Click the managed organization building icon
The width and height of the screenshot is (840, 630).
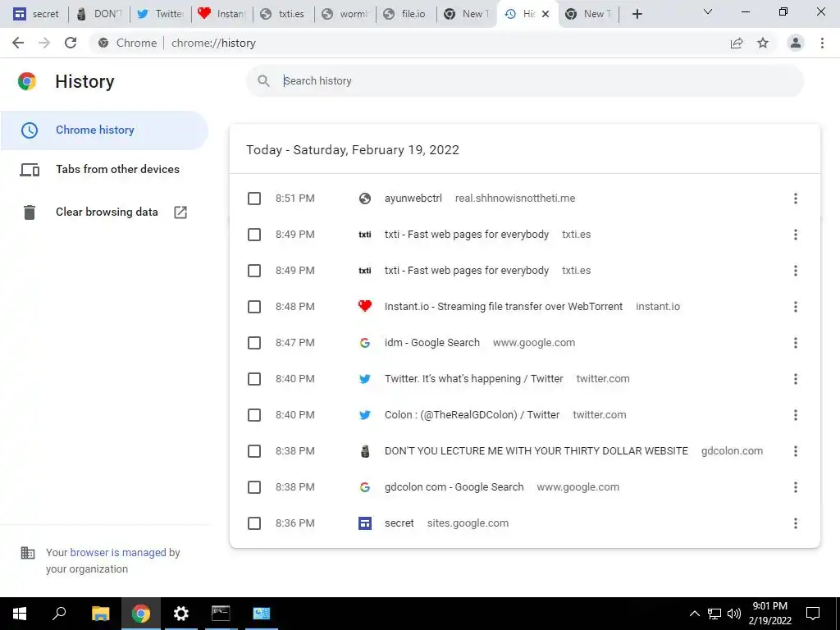pyautogui.click(x=28, y=553)
